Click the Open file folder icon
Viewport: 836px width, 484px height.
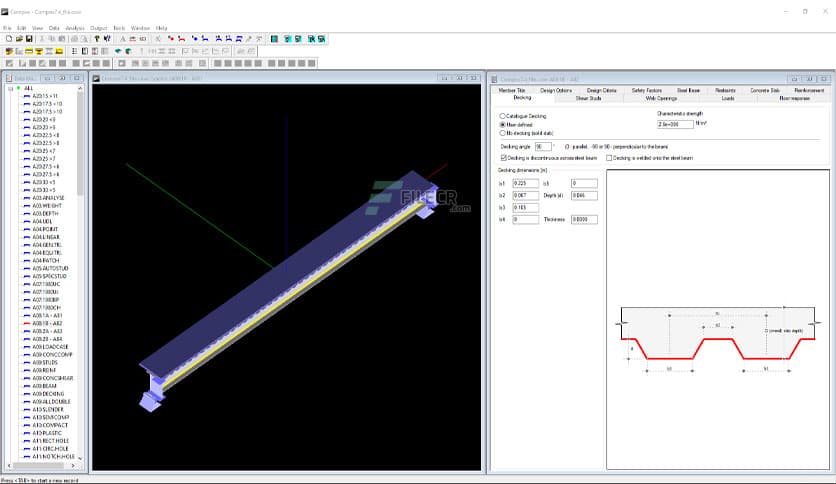(19, 38)
